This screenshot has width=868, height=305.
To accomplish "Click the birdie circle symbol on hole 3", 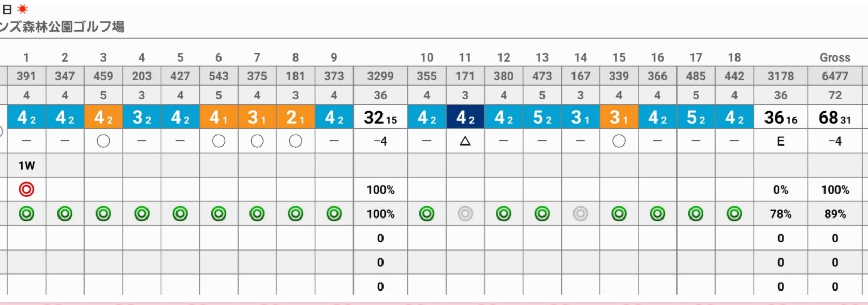I will (x=103, y=141).
